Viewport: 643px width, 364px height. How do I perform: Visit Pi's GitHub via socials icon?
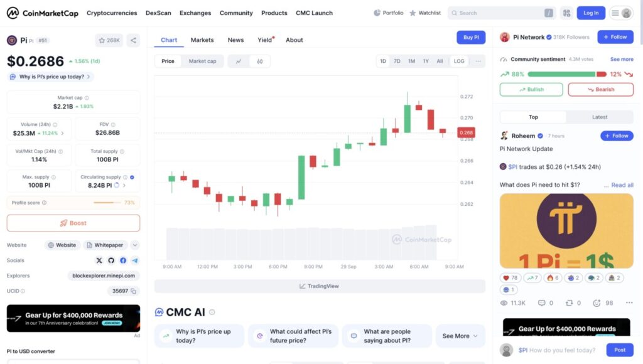111,260
